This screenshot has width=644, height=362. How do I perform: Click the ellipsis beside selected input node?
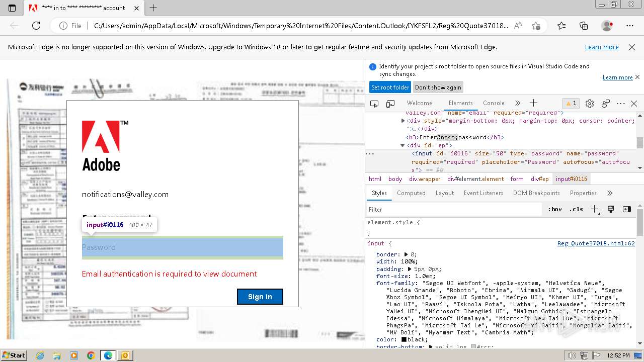tap(370, 154)
